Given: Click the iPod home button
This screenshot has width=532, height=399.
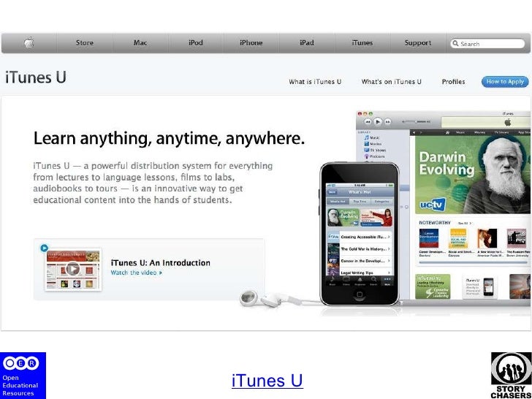Looking at the screenshot, I should (x=360, y=294).
